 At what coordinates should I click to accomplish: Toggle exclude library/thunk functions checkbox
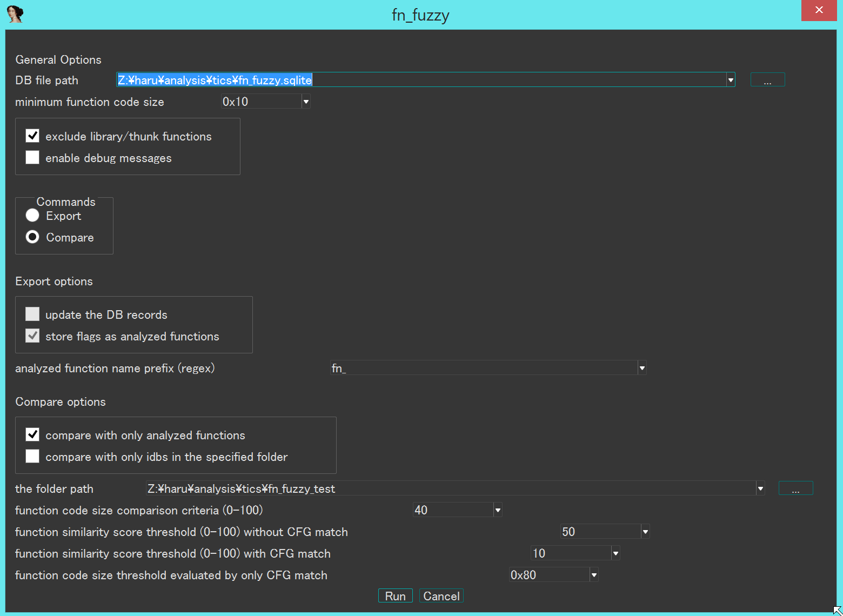pos(33,136)
